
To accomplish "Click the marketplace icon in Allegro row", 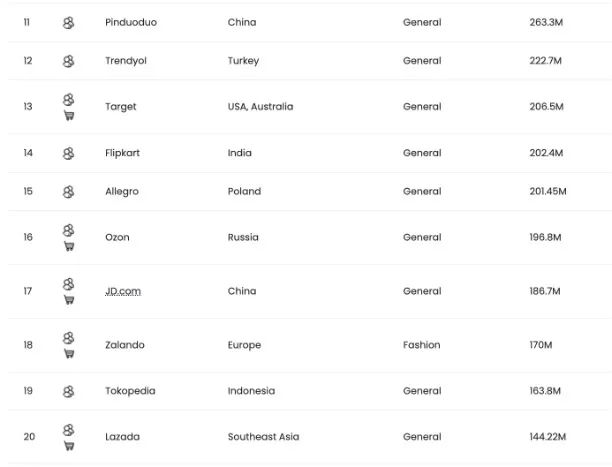I will tap(68, 192).
